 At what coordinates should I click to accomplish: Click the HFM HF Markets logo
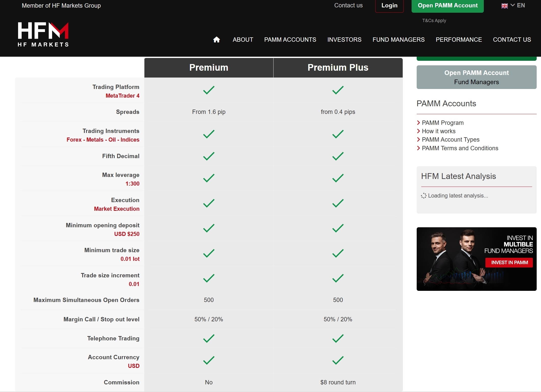point(43,35)
